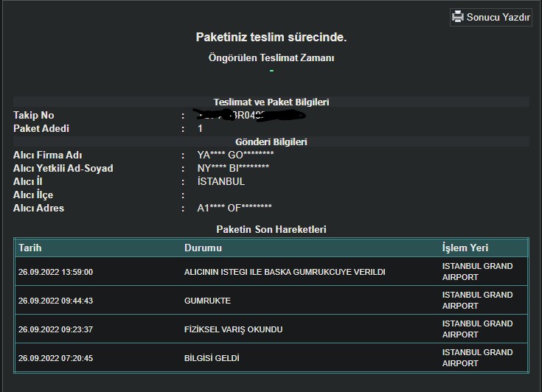The height and width of the screenshot is (392, 542).
Task: Select the BİLGİSİ GELDİ status entry
Action: [x=212, y=358]
